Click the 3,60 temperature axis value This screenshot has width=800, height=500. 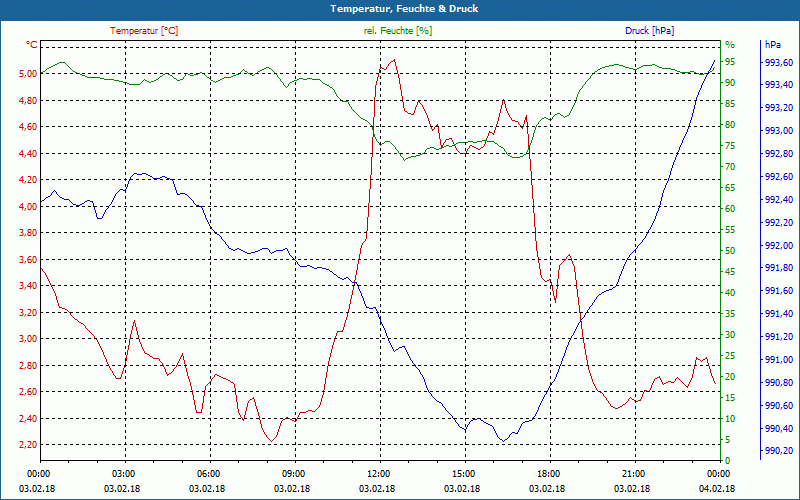(29, 259)
